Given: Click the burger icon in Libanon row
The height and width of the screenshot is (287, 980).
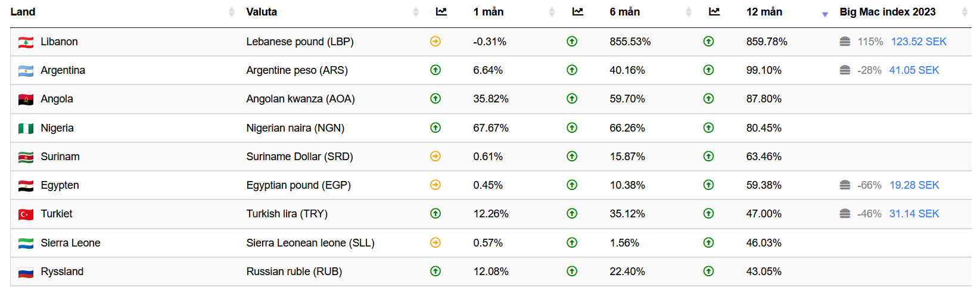Looking at the screenshot, I should point(845,42).
